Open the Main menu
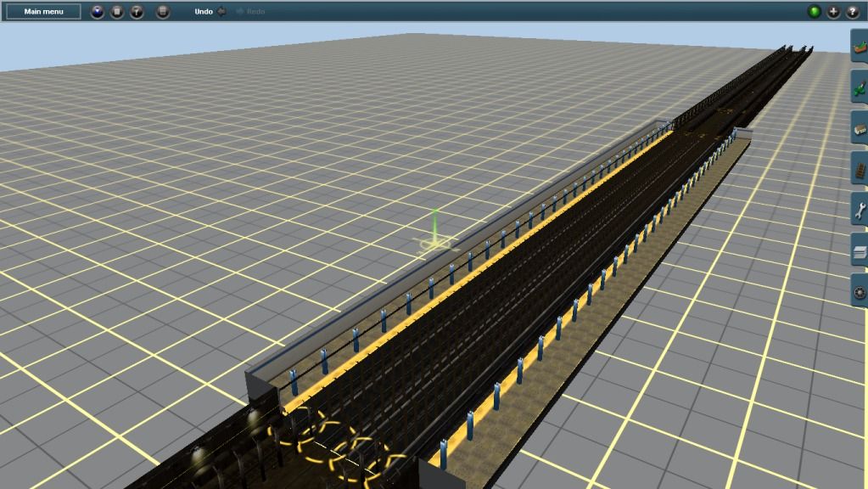This screenshot has width=868, height=489. [43, 12]
